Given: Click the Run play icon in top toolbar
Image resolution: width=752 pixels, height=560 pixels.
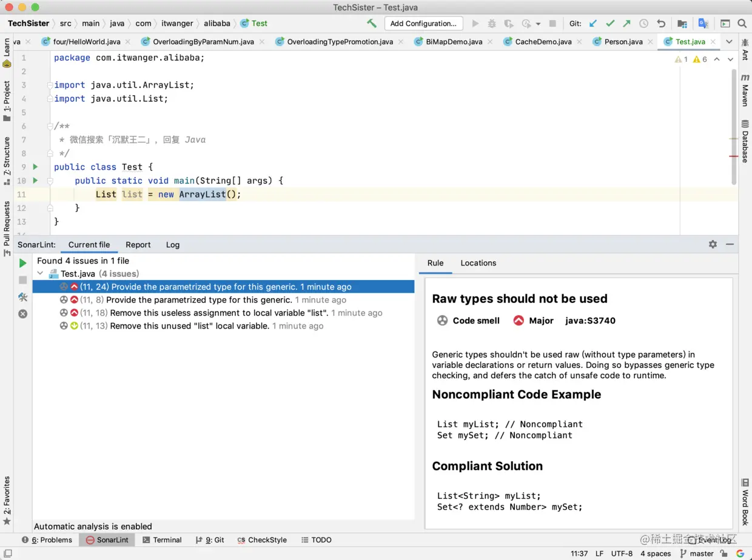Looking at the screenshot, I should click(475, 24).
